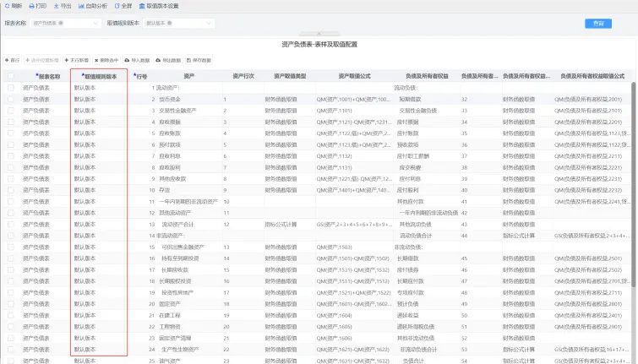Check the checkbox for 应收利息 row
The height and width of the screenshot is (364, 638).
coord(11,155)
